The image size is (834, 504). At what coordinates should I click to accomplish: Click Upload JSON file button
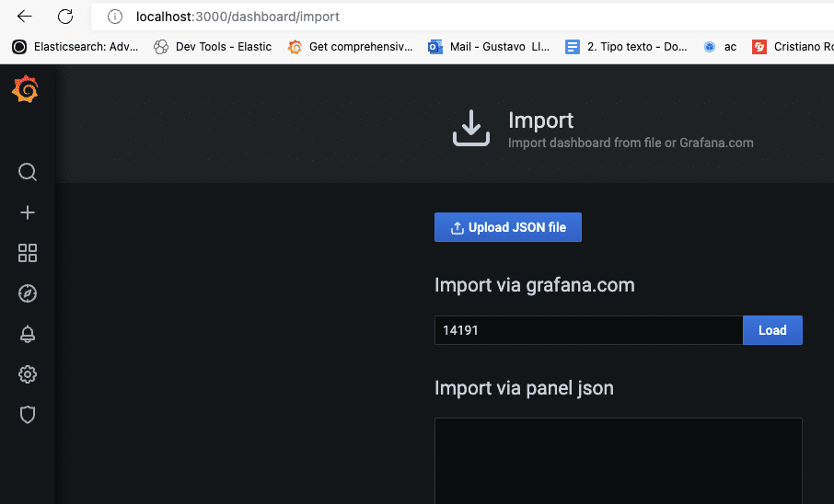coord(508,227)
